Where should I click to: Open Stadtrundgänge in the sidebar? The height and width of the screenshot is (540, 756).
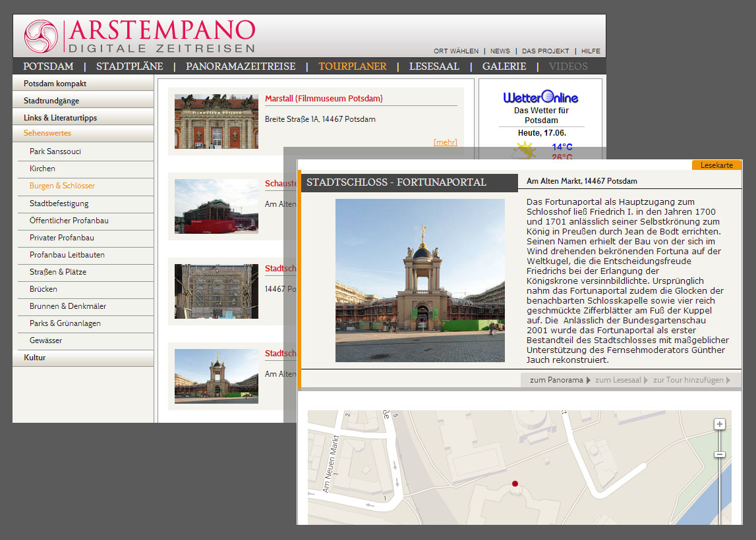click(83, 101)
